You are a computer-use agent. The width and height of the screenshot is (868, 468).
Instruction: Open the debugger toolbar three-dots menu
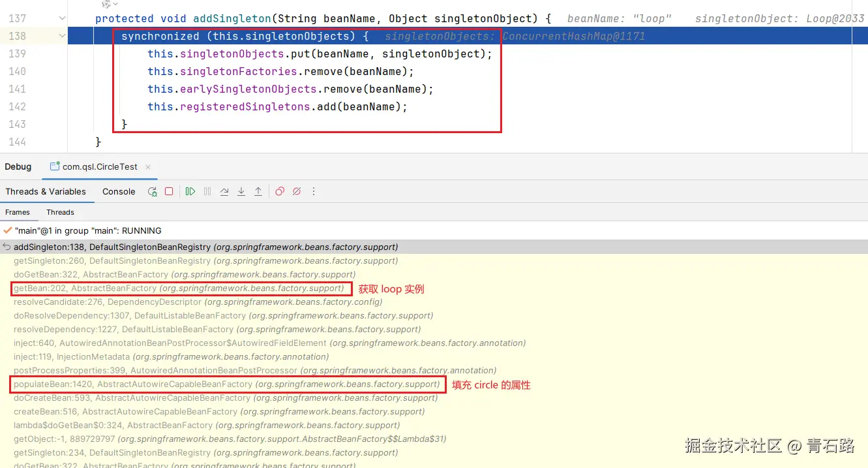(314, 191)
